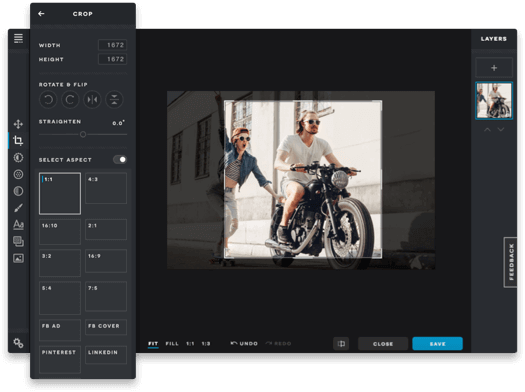Choose the 3:2 aspect ratio
525x392 pixels.
pos(60,263)
